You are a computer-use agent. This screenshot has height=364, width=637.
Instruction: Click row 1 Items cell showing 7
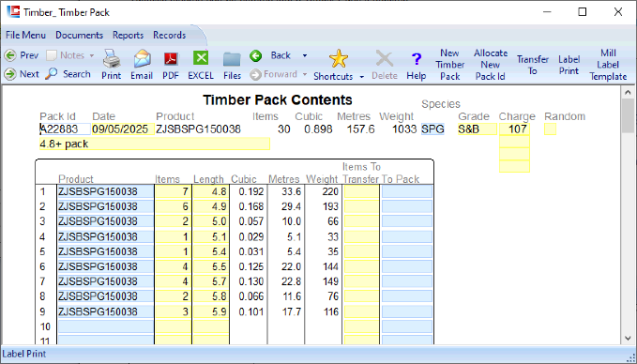click(x=173, y=191)
